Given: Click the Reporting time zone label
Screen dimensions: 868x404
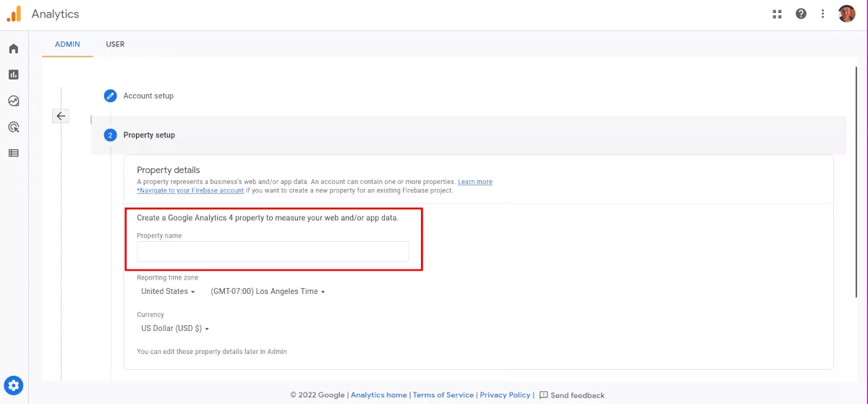Looking at the screenshot, I should (x=167, y=277).
